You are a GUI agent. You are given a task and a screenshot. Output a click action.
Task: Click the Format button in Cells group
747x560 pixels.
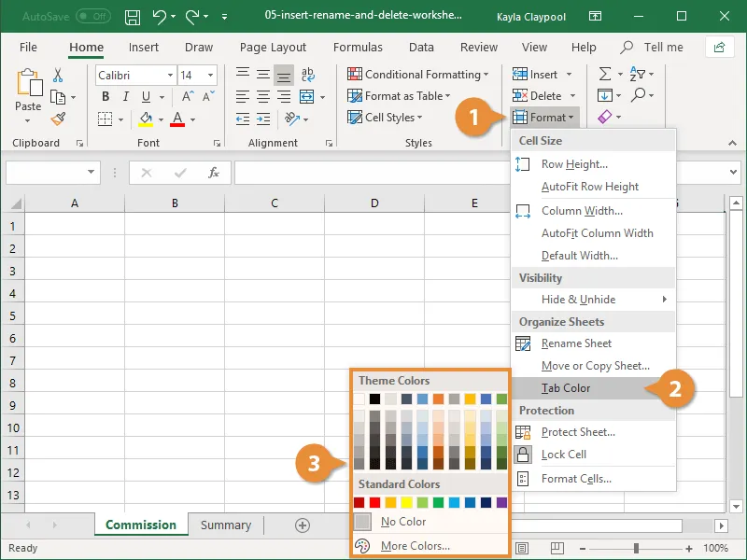[545, 118]
